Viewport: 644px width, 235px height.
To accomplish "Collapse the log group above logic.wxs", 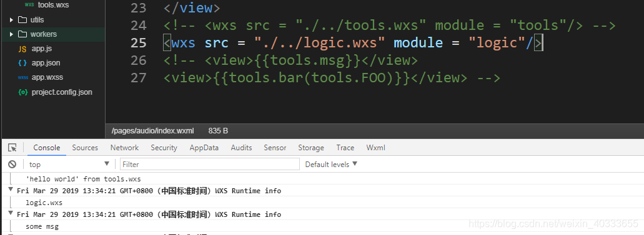I will pyautogui.click(x=11, y=190).
